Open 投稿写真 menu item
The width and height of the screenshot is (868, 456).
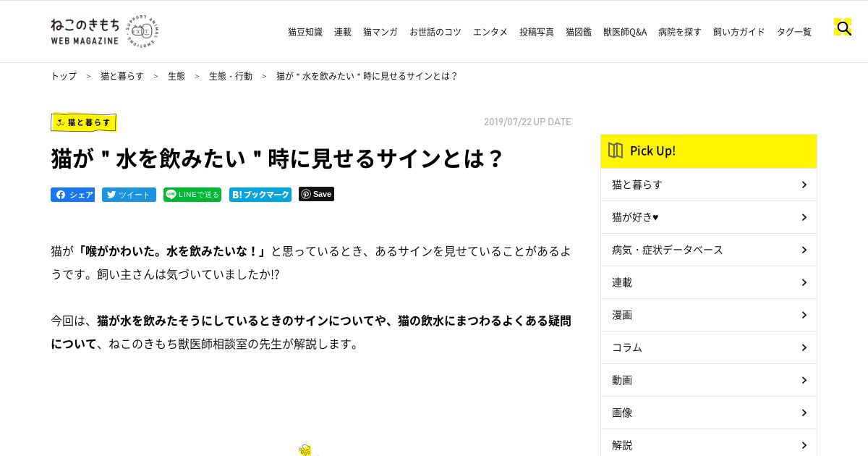537,32
